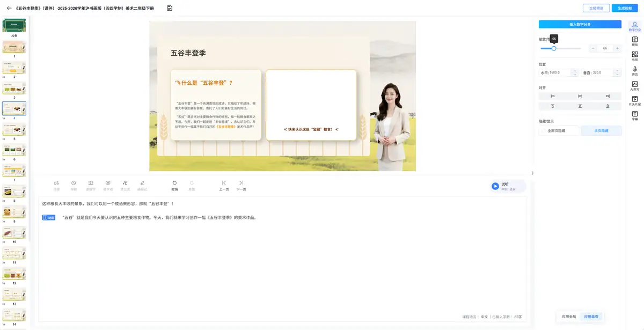
Task: Click the script text area
Action: point(282,259)
